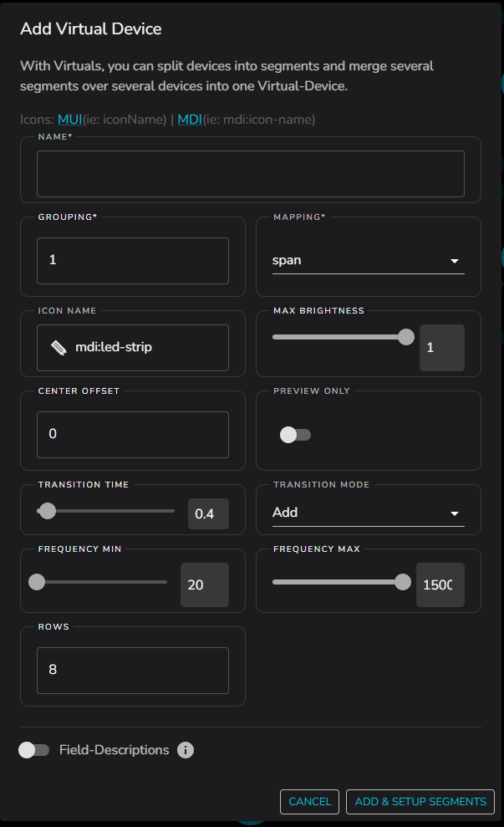Click the Frequency Max slider handle
This screenshot has width=504, height=827.
click(403, 582)
